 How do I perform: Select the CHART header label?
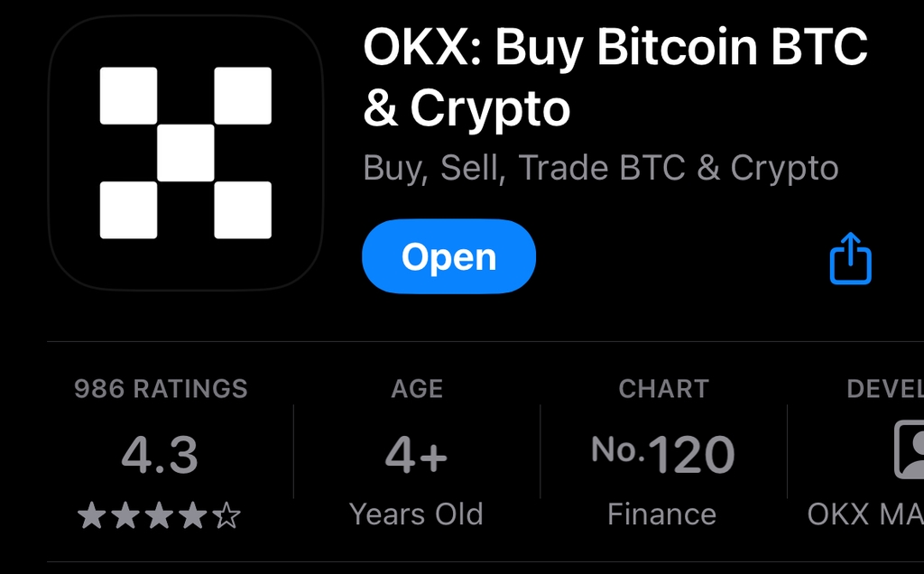tap(663, 389)
